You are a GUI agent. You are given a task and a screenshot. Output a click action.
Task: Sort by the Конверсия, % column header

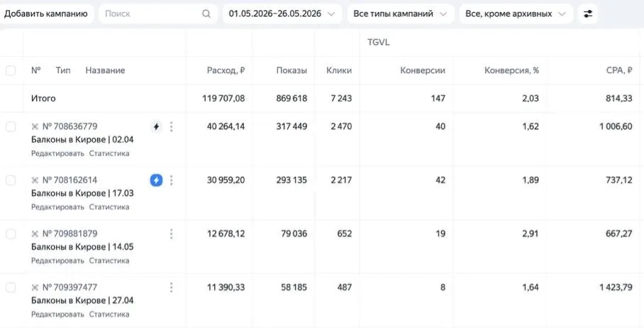point(512,71)
